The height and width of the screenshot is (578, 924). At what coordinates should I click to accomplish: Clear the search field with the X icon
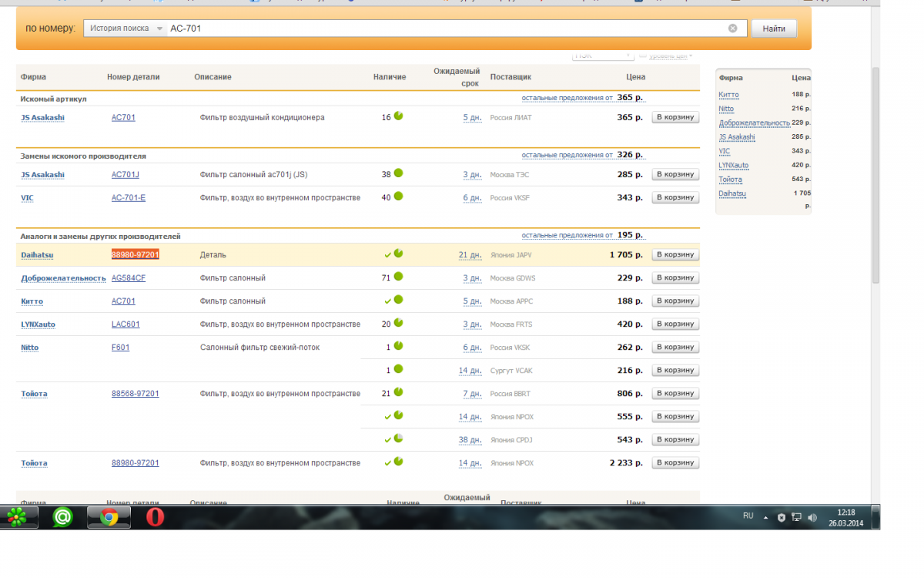tap(732, 29)
